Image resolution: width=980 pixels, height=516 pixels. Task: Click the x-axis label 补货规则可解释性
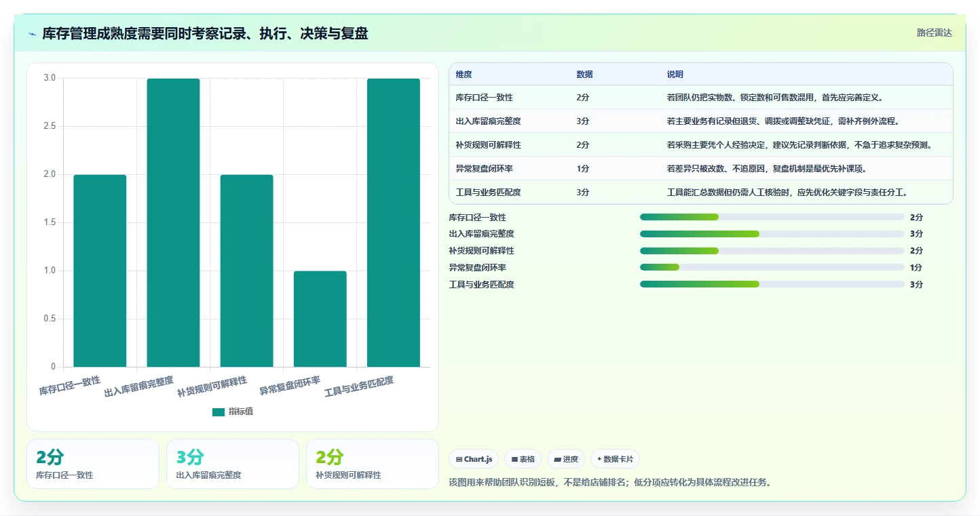point(212,386)
